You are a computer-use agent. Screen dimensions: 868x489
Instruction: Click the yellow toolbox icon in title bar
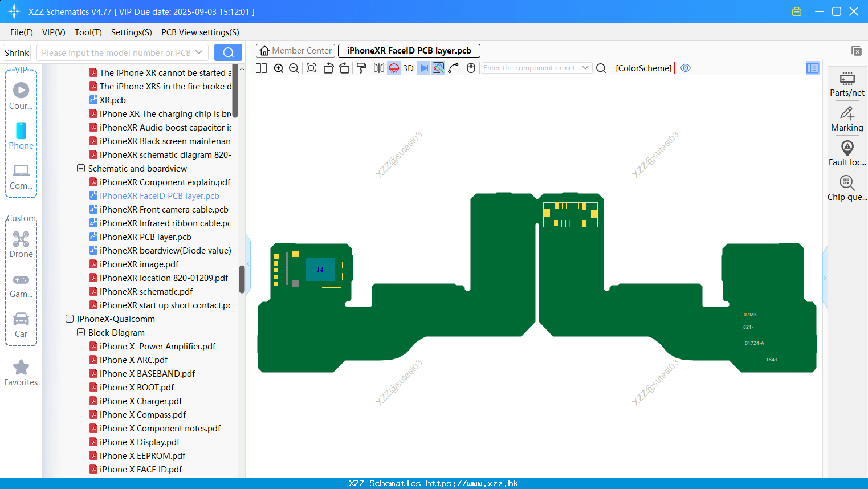(797, 11)
